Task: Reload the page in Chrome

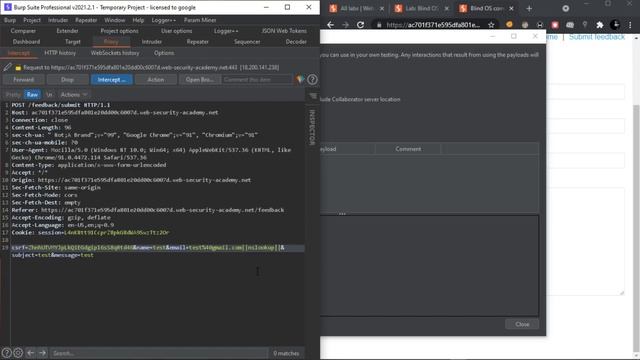Action: pyautogui.click(x=360, y=25)
